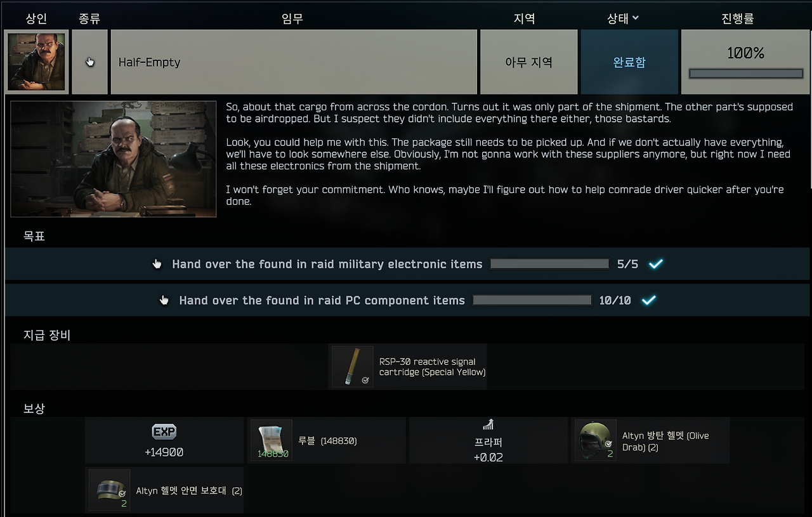Select the RSP-30 signal cartridge item icon
This screenshot has width=812, height=517.
pos(352,367)
